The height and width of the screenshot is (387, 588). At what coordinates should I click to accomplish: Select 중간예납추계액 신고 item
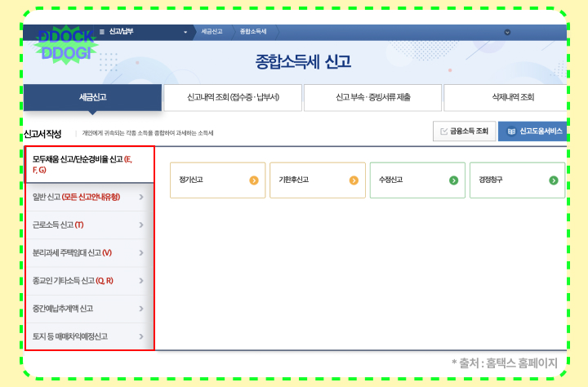(90, 309)
